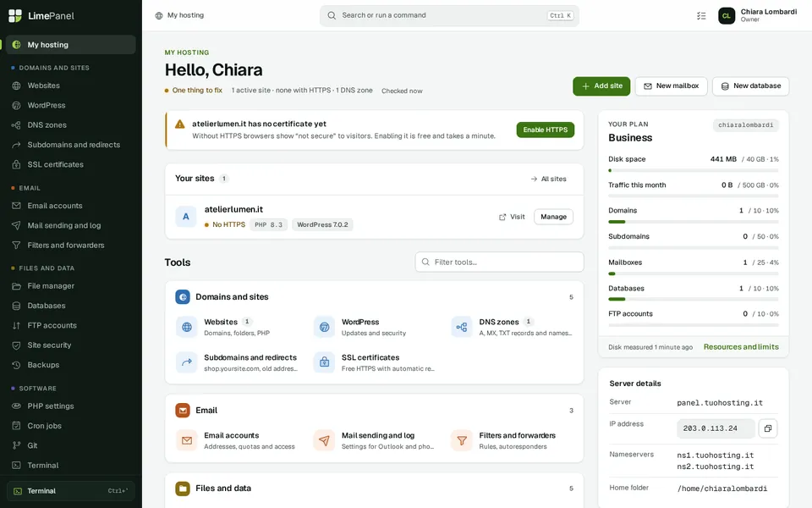Image resolution: width=812 pixels, height=508 pixels.
Task: Click the Subdomains and redirects tool icon
Action: (186, 362)
